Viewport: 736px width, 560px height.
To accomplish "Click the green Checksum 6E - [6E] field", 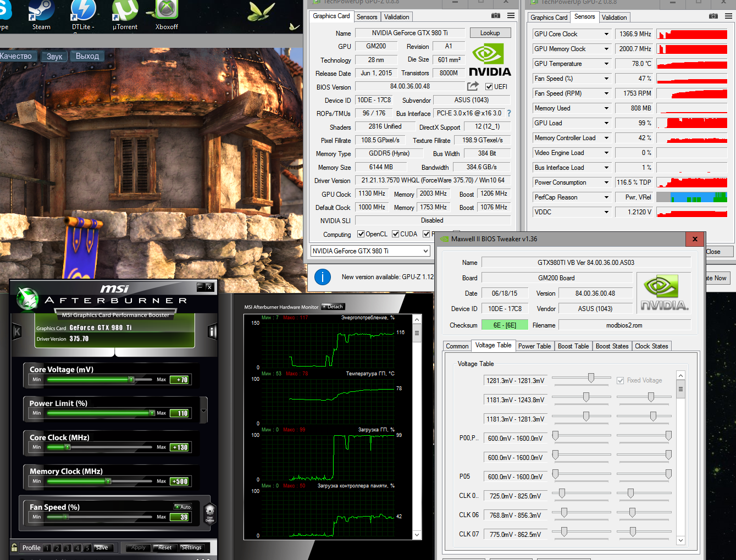I will click(x=505, y=325).
